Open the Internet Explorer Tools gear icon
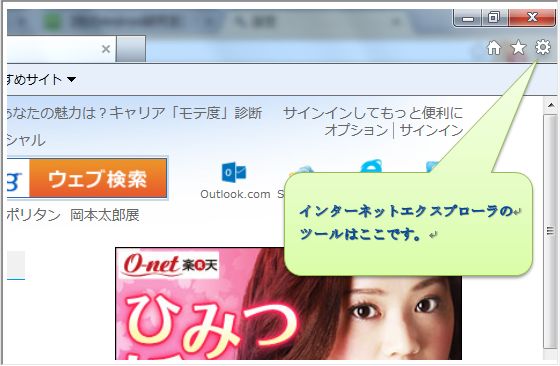The width and height of the screenshot is (560, 366). tap(542, 47)
